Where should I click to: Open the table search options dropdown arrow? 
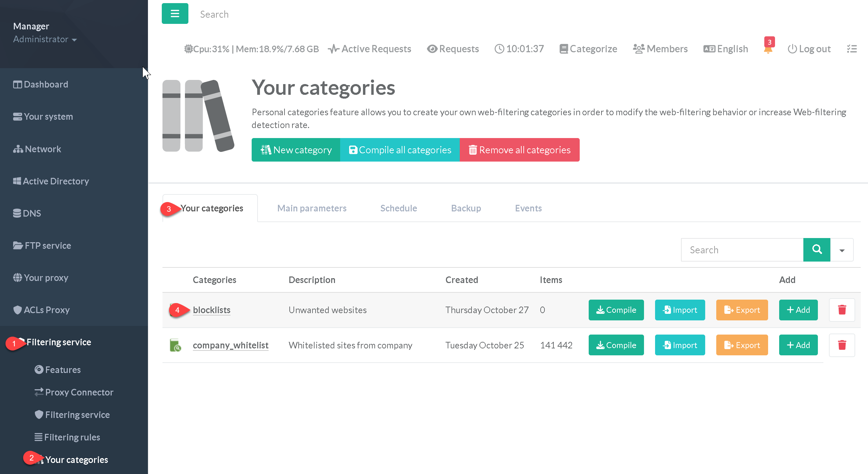[842, 250]
